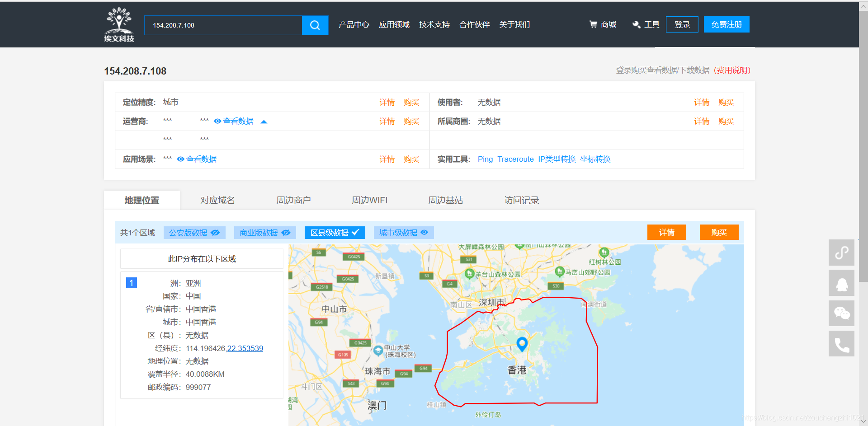Click the IP search input field
This screenshot has width=868, height=426.
223,25
